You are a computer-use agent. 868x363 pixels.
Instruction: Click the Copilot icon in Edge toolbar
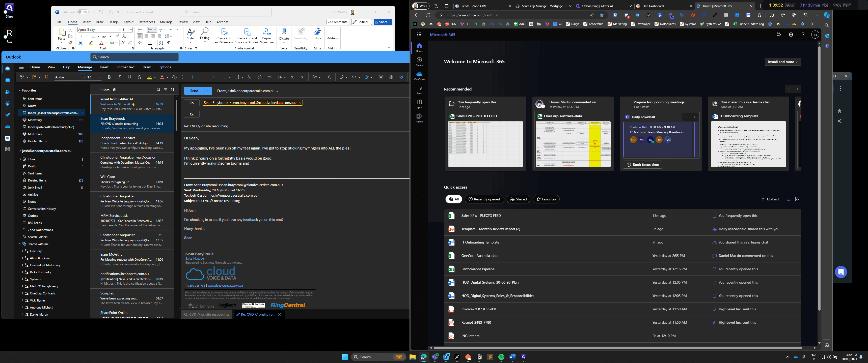click(827, 15)
